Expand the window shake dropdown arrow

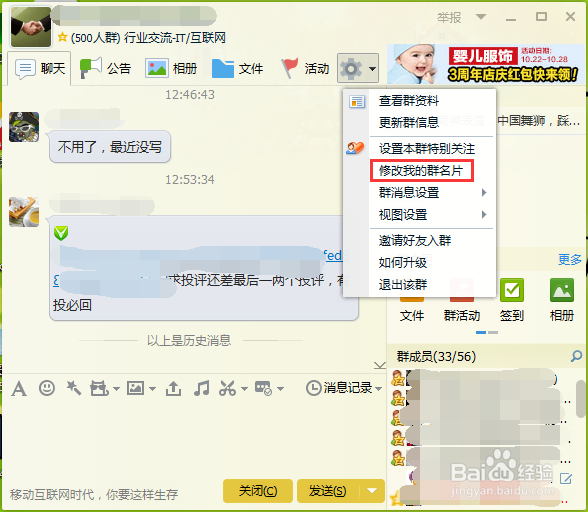tap(116, 389)
